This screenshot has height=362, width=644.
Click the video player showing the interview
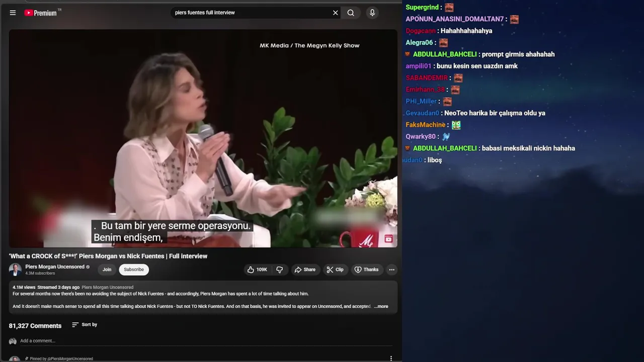tap(203, 138)
